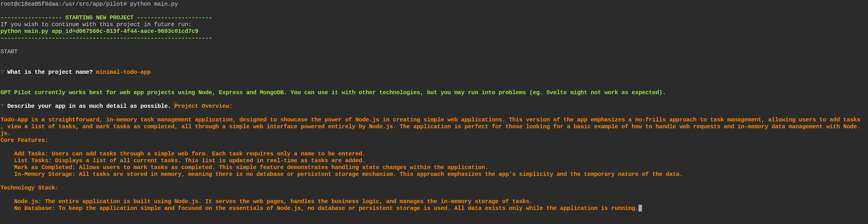This screenshot has width=868, height=224.
Task: Click the "In-Memory Storage:" feature label
Action: coord(45,174)
